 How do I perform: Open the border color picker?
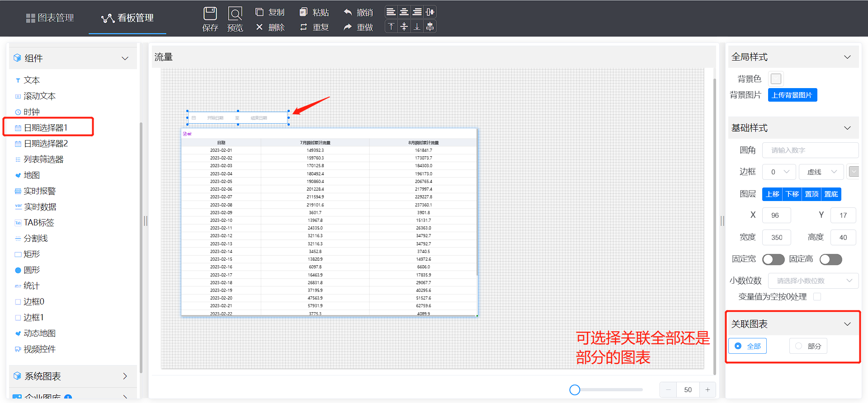854,172
